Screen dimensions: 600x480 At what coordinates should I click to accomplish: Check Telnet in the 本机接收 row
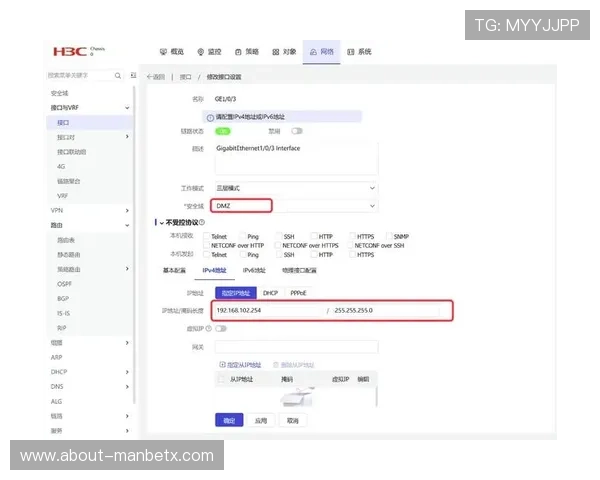click(x=207, y=236)
